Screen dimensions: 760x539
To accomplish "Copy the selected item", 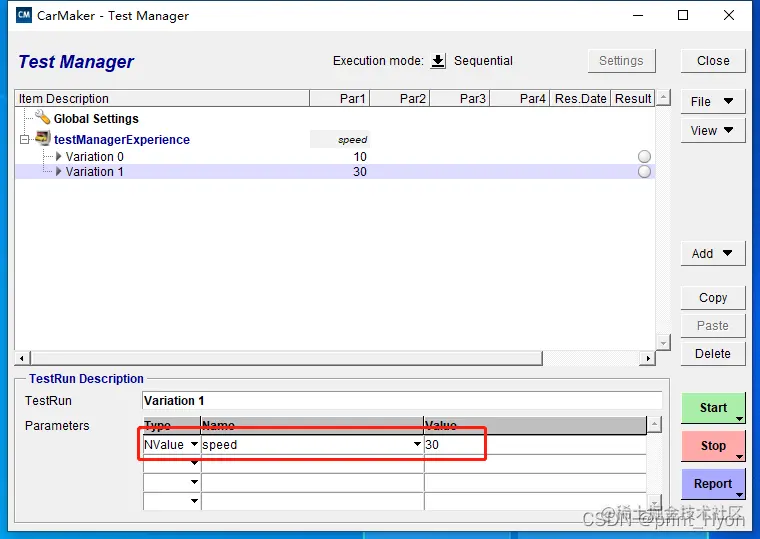I will click(x=712, y=298).
